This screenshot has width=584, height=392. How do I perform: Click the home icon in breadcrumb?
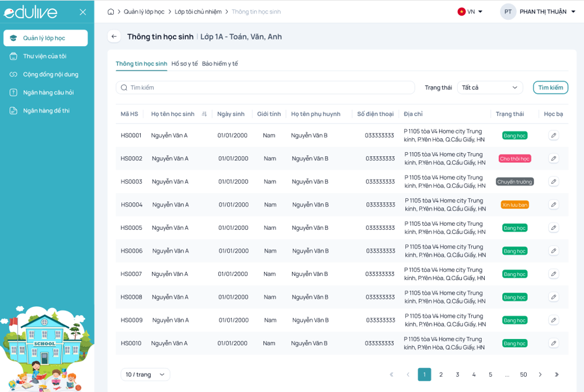coord(111,12)
